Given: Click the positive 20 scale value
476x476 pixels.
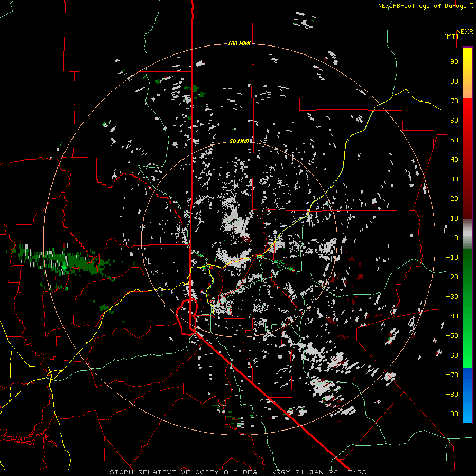Looking at the screenshot, I should (x=454, y=198).
